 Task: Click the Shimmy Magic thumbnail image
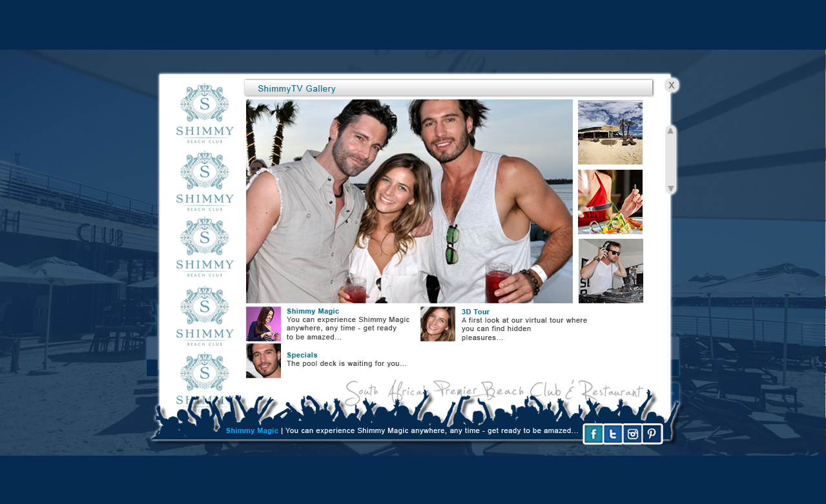pyautogui.click(x=263, y=324)
